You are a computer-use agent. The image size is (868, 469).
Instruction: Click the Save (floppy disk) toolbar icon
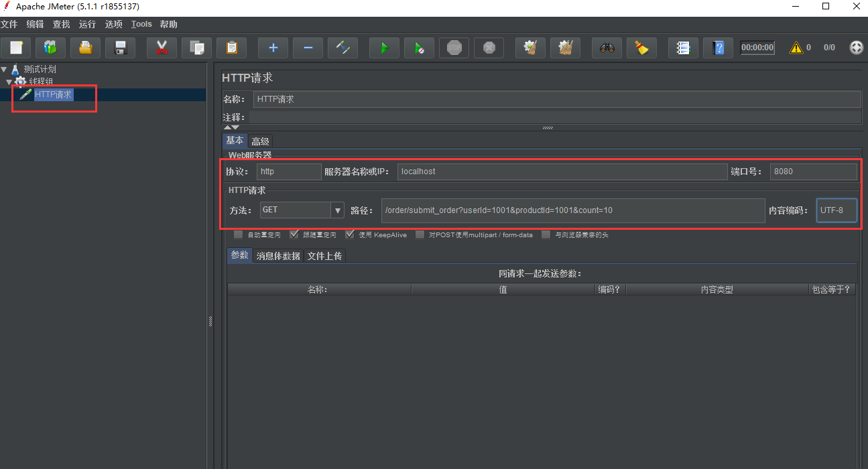point(121,48)
